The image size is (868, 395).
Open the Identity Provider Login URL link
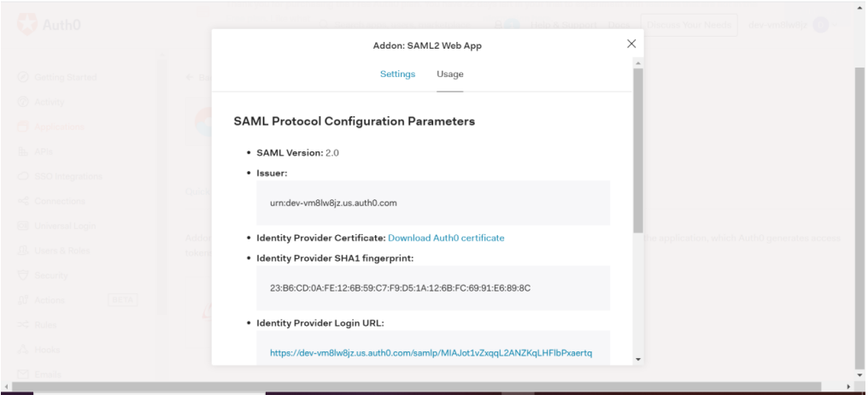[x=431, y=352]
